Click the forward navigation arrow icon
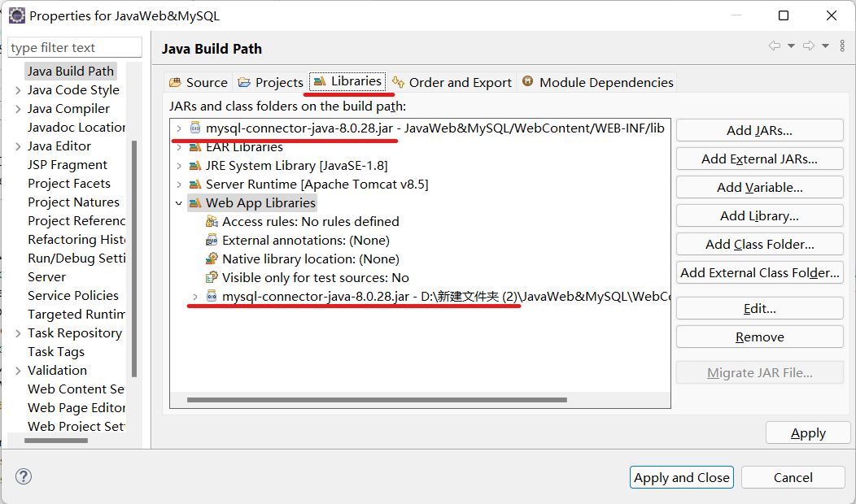 click(808, 46)
